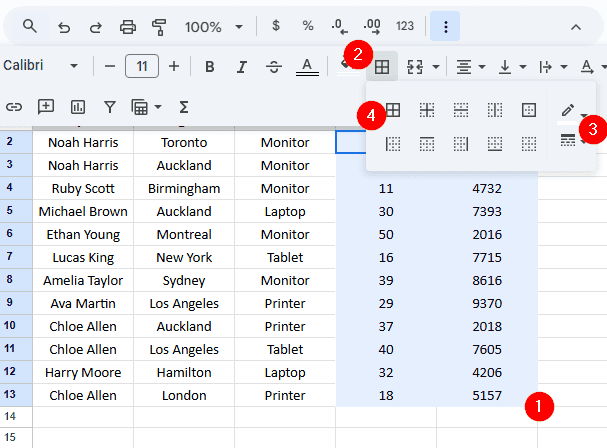Toggle strikethrough formatting

tap(274, 67)
